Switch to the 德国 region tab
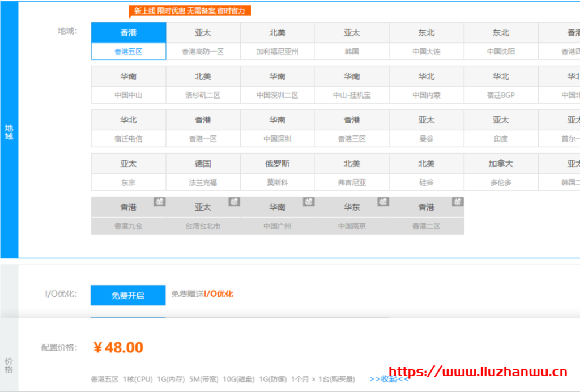Viewport: 580px width, 392px height. (202, 163)
